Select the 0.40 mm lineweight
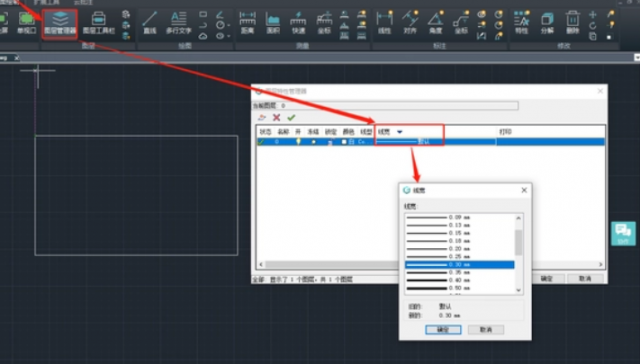640x364 pixels. pos(460,280)
